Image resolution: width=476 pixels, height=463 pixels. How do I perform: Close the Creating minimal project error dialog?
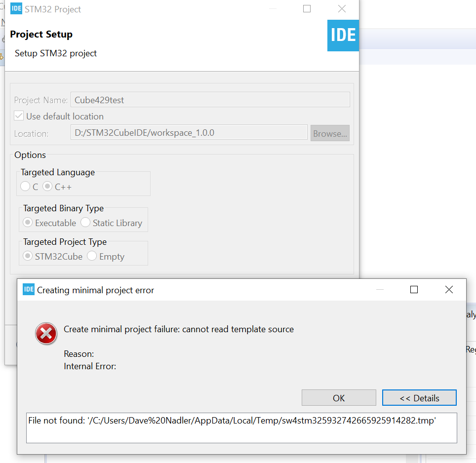point(449,290)
